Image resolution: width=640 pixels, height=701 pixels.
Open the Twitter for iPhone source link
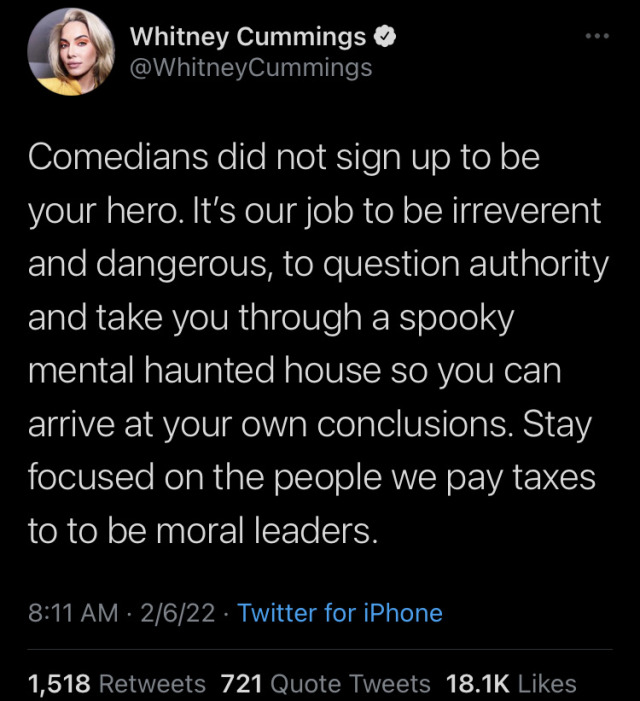(x=340, y=612)
